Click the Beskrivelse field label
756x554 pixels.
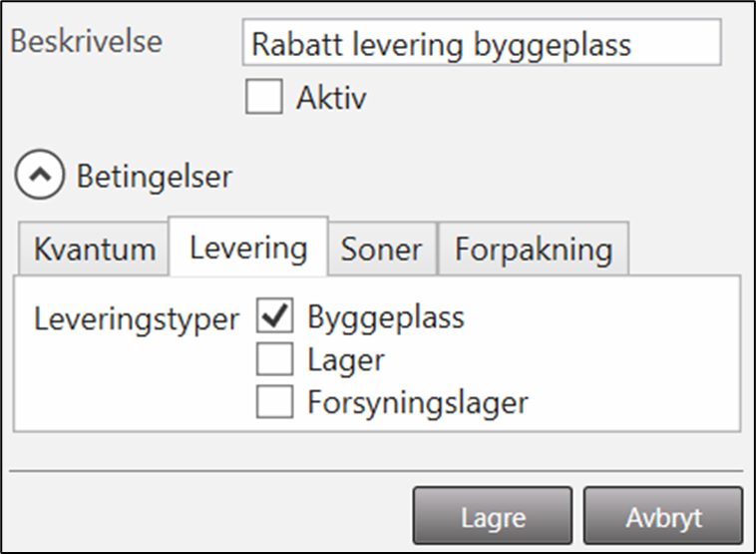85,43
